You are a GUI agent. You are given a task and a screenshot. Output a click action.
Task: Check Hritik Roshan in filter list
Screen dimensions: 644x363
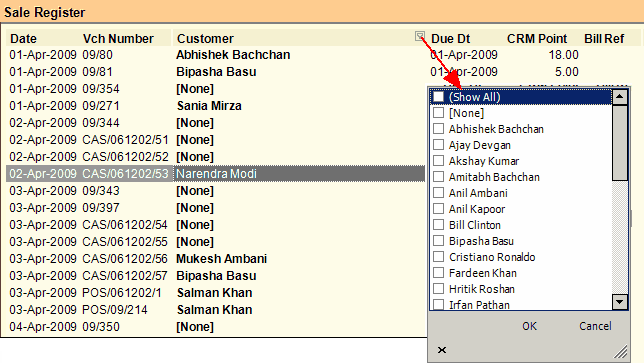(x=439, y=289)
